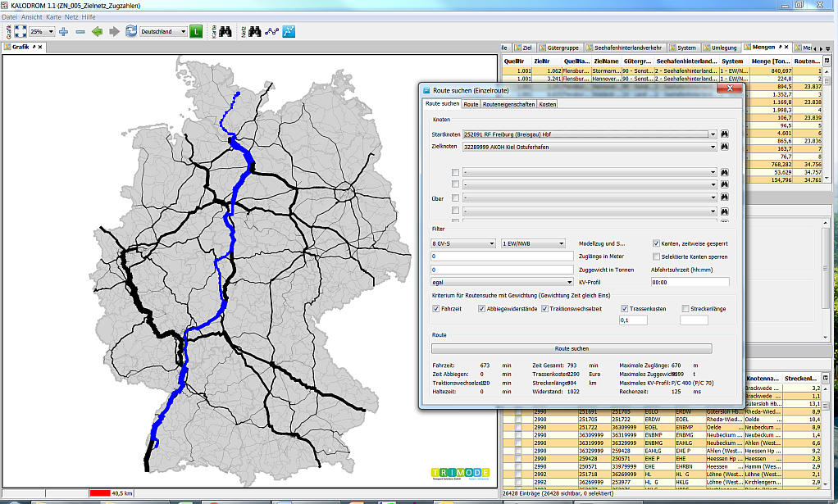Click binoculars beside fourth Über node row
Screen dimensions: 838x504
[725, 211]
